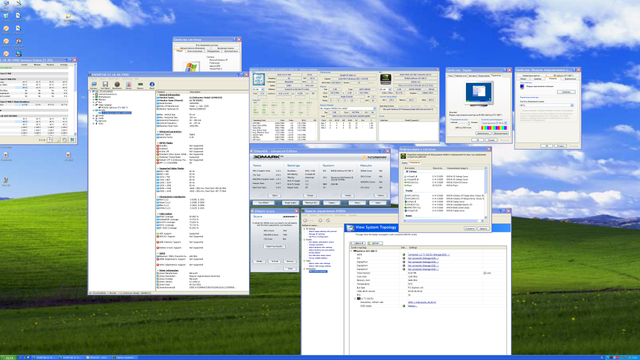Click Run 3DMark button
640x360 pixels.
[x=264, y=202]
